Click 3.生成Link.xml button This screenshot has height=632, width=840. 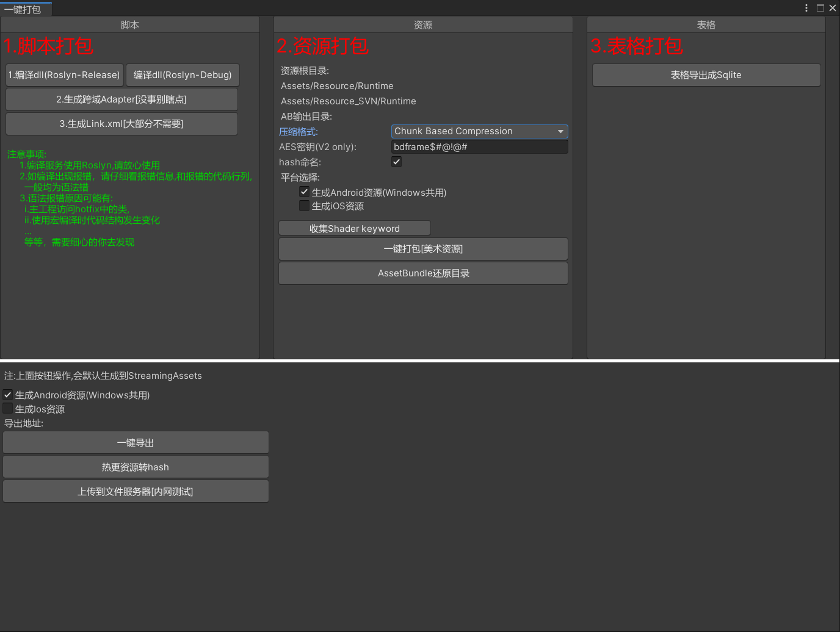coord(121,124)
